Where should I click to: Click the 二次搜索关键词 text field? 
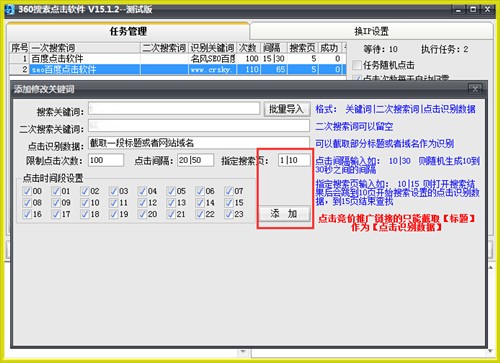(x=199, y=126)
